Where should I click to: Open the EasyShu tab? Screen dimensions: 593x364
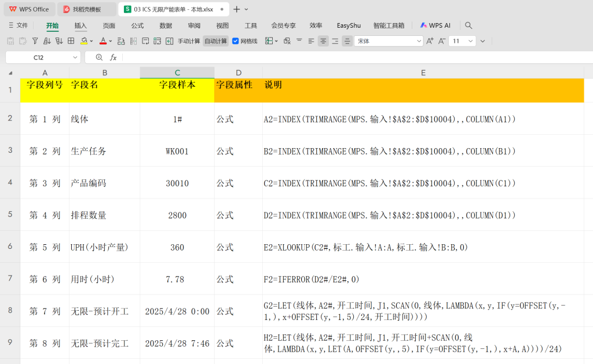pyautogui.click(x=349, y=25)
